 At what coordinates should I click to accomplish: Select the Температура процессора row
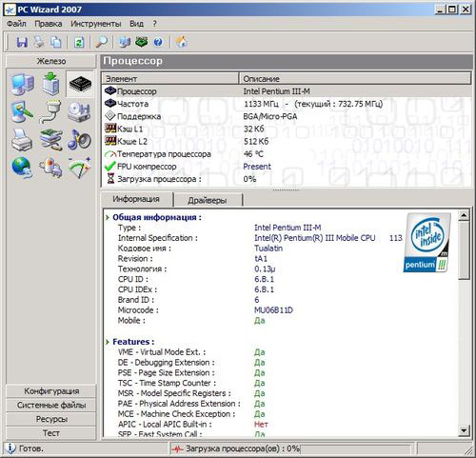coord(287,154)
